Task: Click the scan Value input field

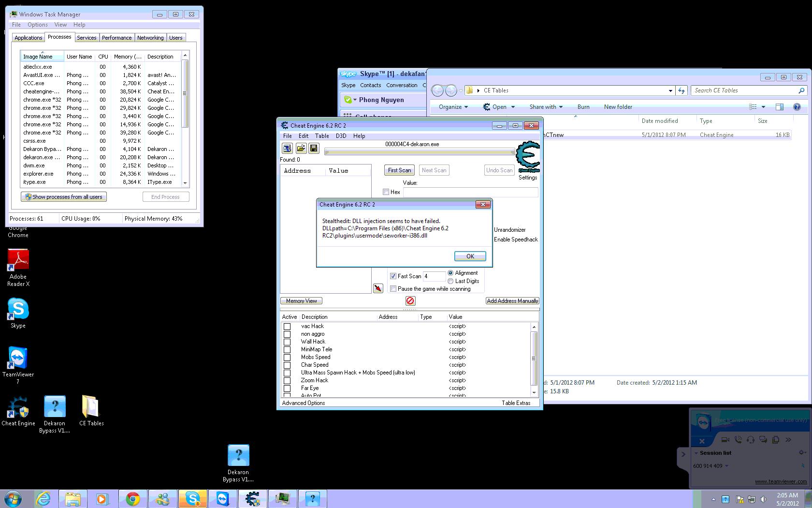Action: tap(470, 192)
